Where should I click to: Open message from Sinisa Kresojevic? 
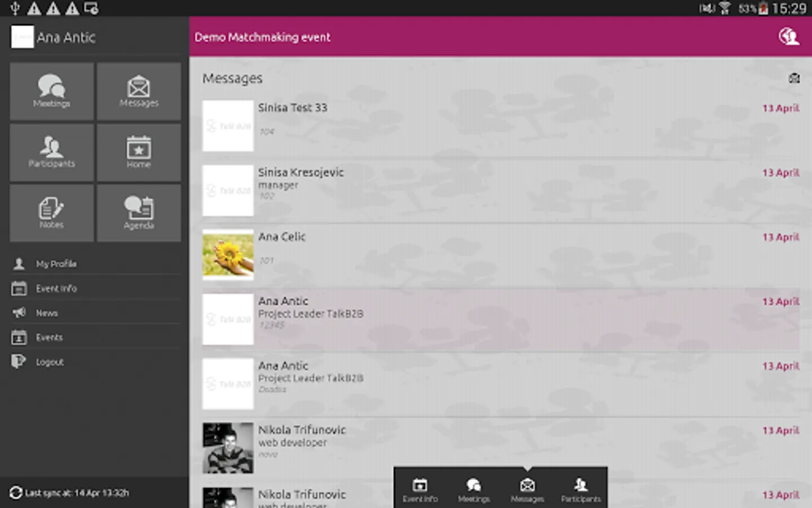coord(501,191)
